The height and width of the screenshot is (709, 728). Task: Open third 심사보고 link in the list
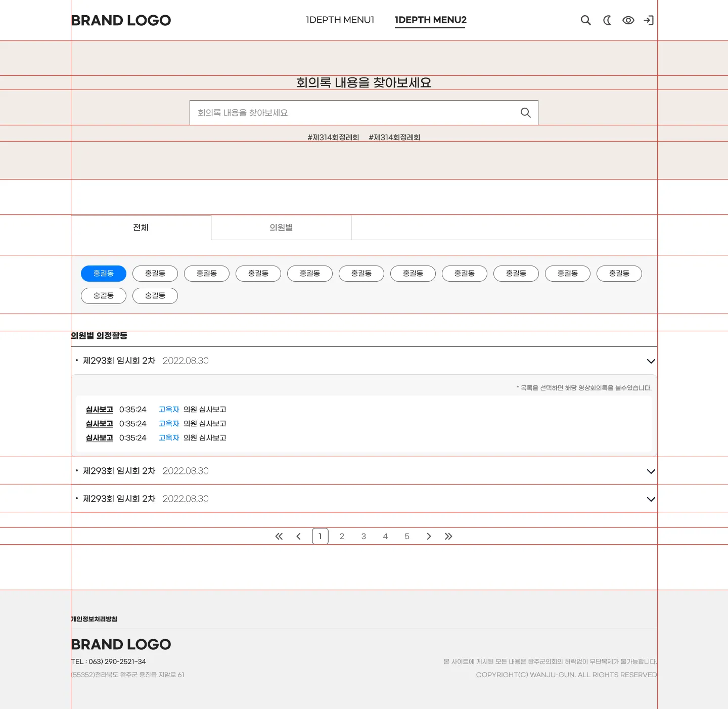100,438
